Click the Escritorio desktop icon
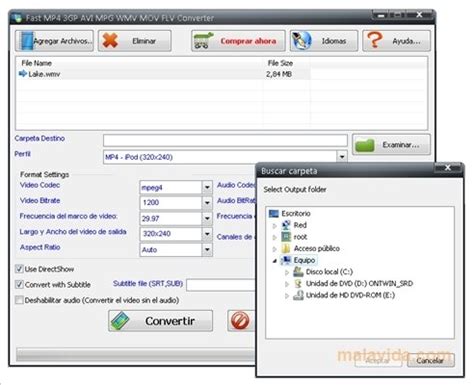This screenshot has height=385, width=474. coord(274,213)
